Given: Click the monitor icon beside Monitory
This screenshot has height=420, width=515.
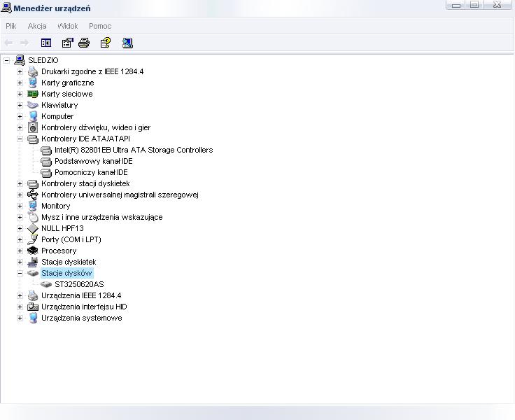Looking at the screenshot, I should (x=33, y=206).
